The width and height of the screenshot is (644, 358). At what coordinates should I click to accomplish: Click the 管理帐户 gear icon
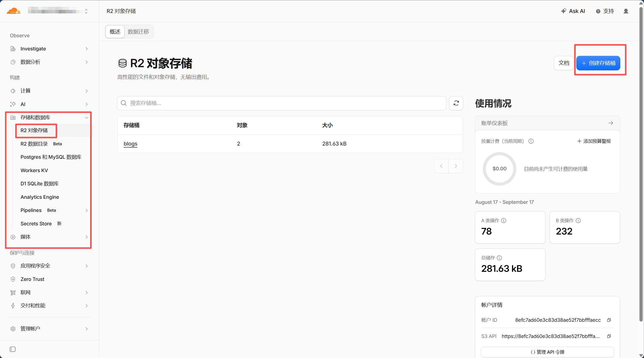tap(13, 329)
